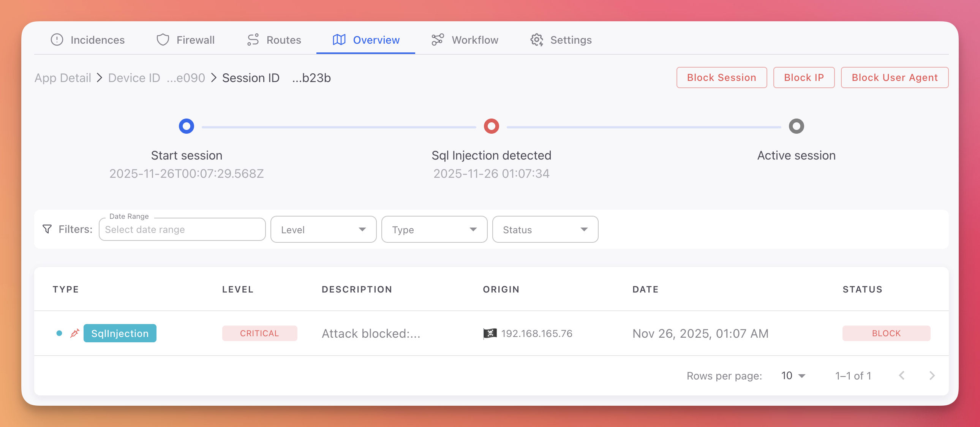Image resolution: width=980 pixels, height=427 pixels.
Task: Click the filter funnel icon next to Filters
Action: click(47, 229)
